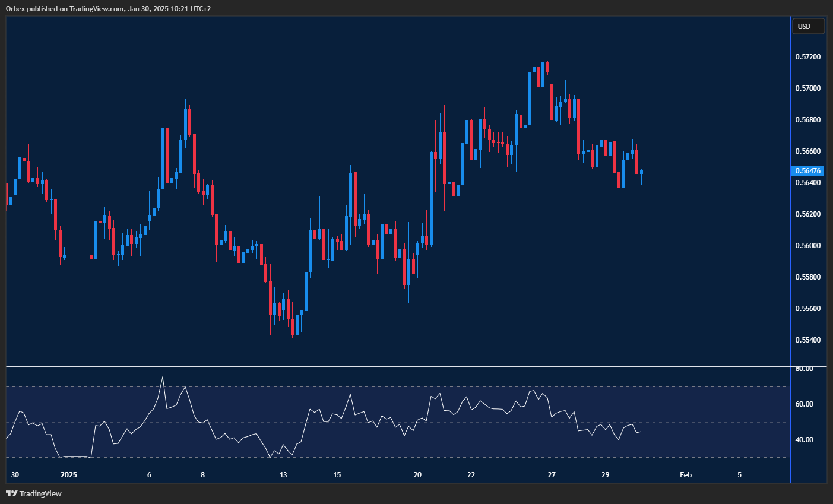Open the USD currency selector
Image resolution: width=833 pixels, height=504 pixels.
pyautogui.click(x=808, y=26)
